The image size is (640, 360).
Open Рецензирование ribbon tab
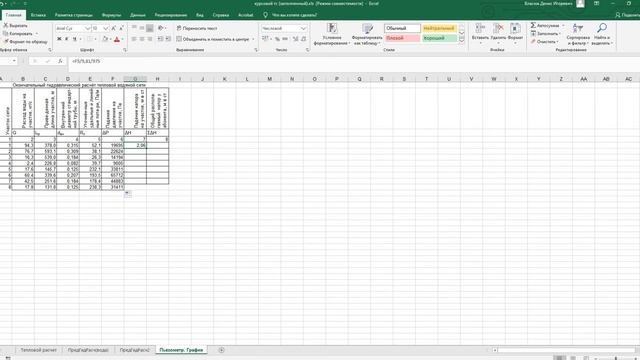[x=171, y=15]
